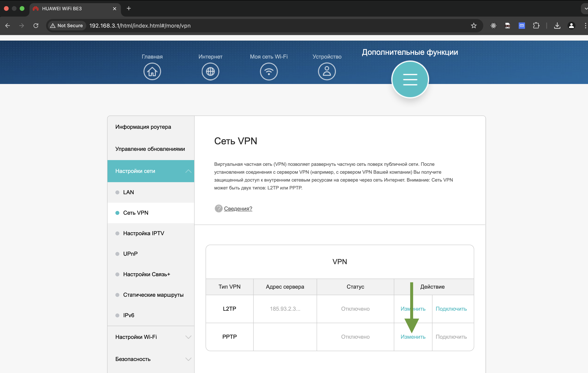Click the browser profile icon
588x373 pixels.
571,25
